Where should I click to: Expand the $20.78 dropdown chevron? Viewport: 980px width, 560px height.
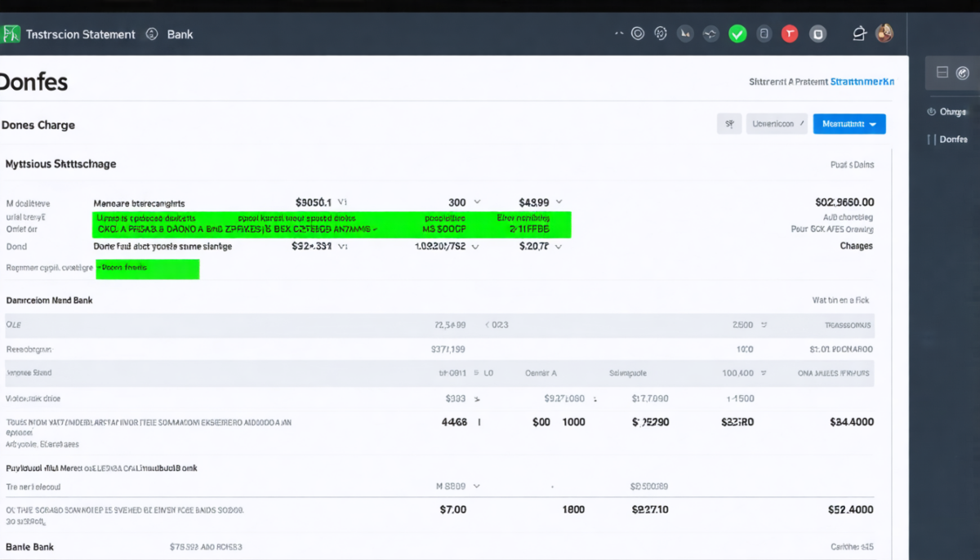click(559, 246)
